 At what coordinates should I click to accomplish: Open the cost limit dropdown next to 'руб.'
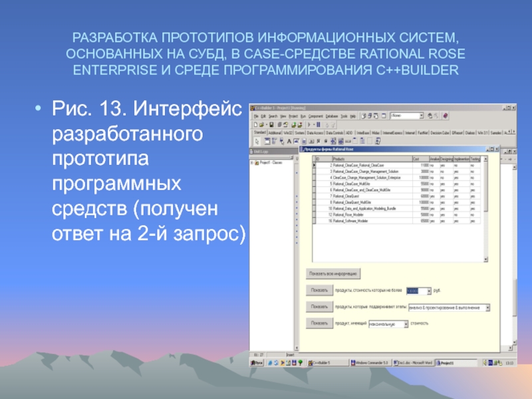coord(429,291)
